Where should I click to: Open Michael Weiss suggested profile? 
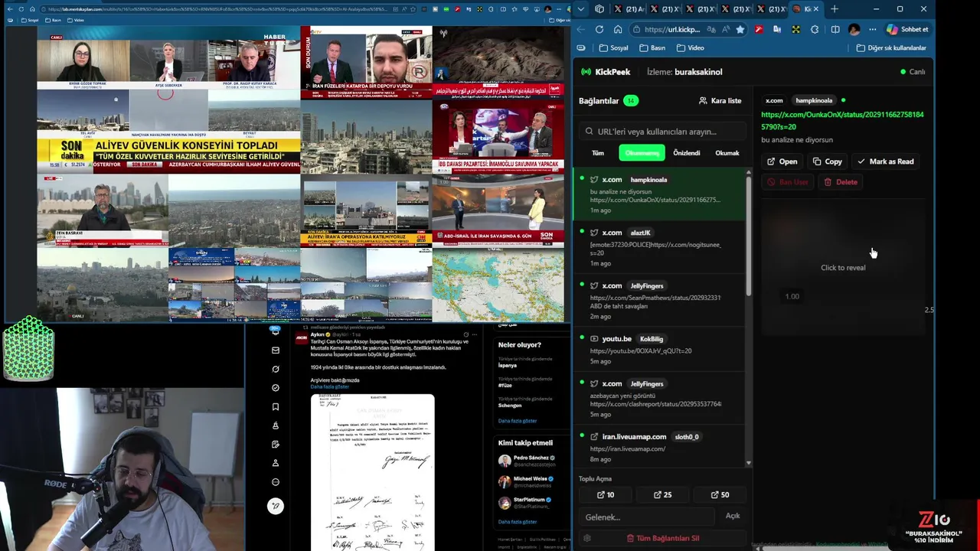528,482
